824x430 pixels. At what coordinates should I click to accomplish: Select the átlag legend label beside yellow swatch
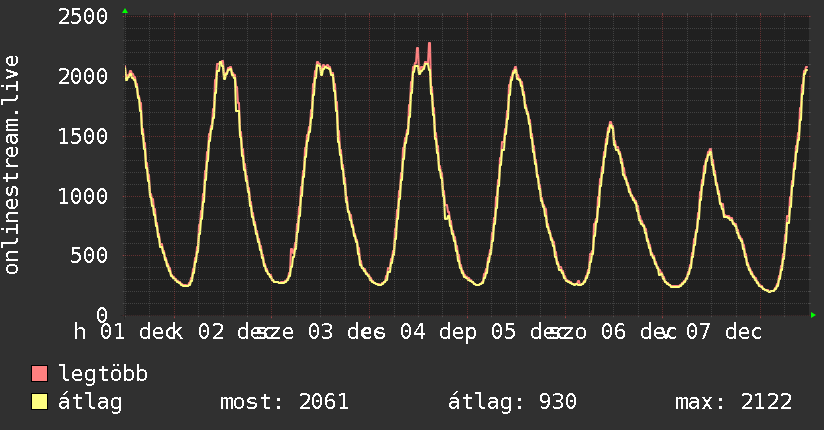[91, 402]
